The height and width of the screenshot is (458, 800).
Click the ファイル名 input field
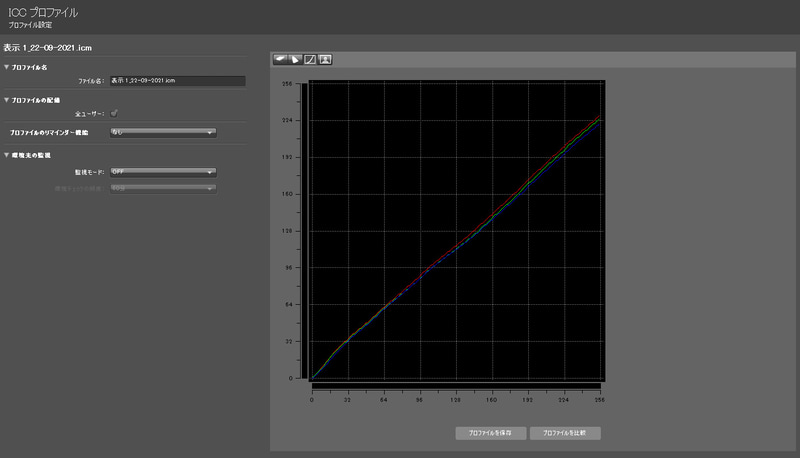[178, 81]
